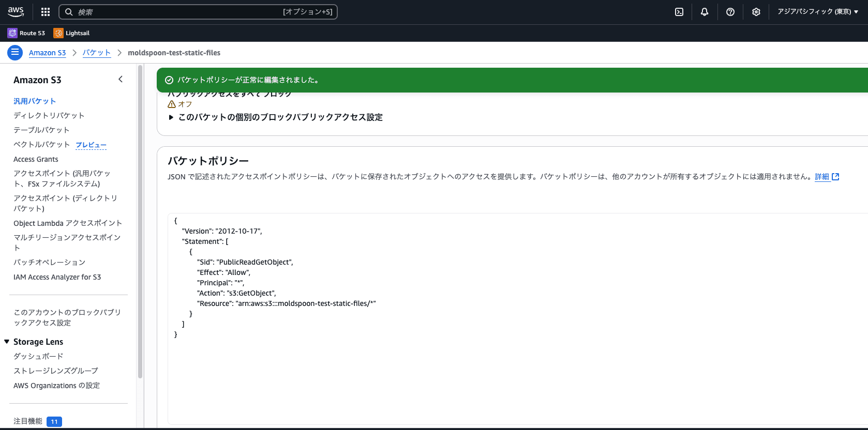This screenshot has height=430, width=868.
Task: Open the アジアパシフィック (東京) region dropdown
Action: (818, 12)
